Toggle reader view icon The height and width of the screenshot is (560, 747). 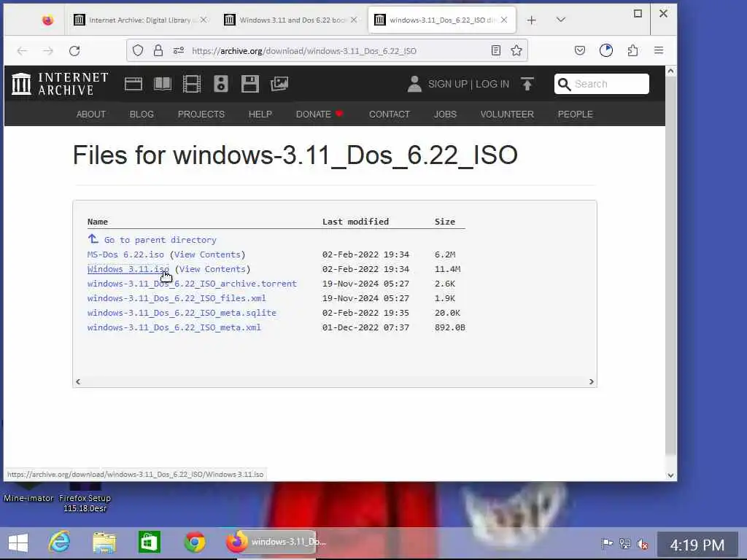click(496, 50)
